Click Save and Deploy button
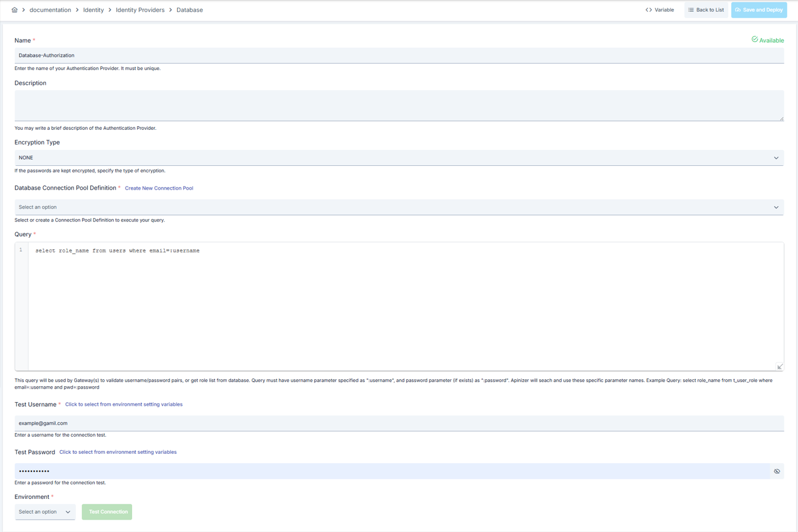The image size is (798, 532). pyautogui.click(x=759, y=10)
